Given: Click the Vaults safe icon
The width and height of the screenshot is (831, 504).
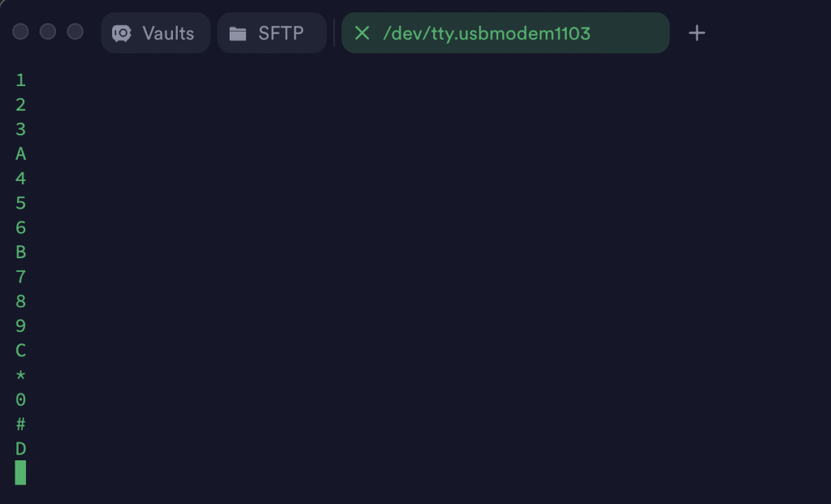Looking at the screenshot, I should pyautogui.click(x=122, y=33).
